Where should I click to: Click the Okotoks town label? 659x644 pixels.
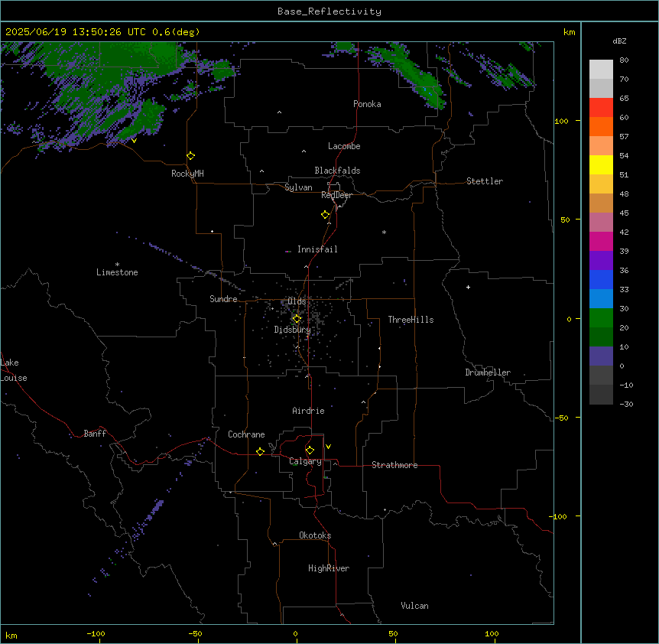click(x=315, y=535)
